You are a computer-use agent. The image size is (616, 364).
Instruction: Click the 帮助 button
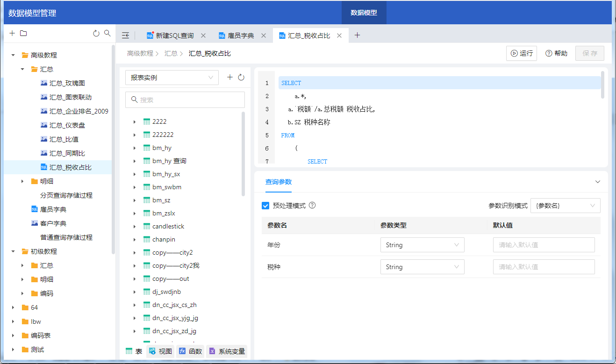tap(556, 53)
